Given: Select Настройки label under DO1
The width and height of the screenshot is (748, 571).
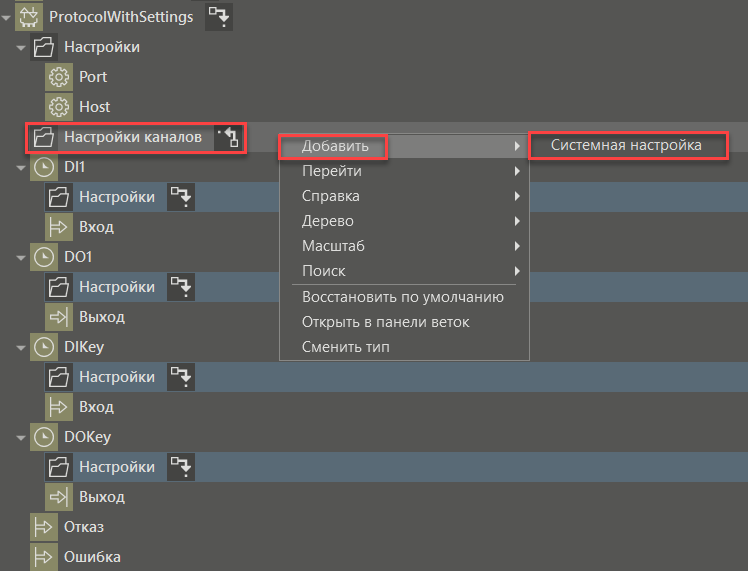Looking at the screenshot, I should point(117,287).
